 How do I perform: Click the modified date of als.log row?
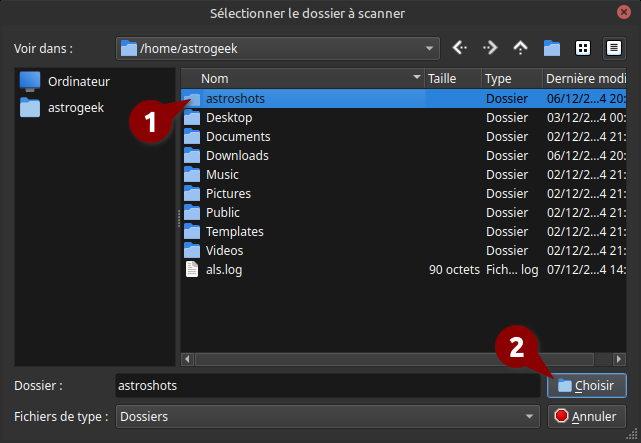tap(586, 270)
